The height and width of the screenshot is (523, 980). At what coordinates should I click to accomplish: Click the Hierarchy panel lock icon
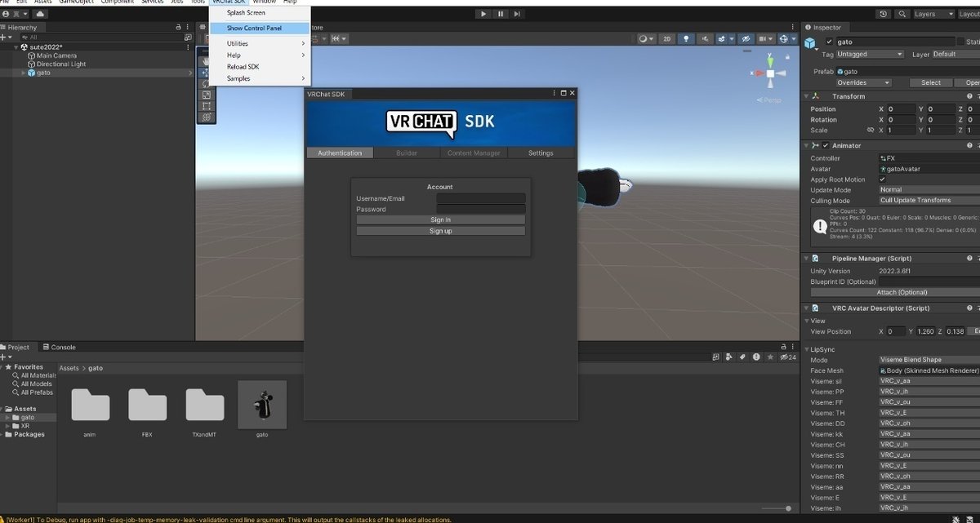178,27
